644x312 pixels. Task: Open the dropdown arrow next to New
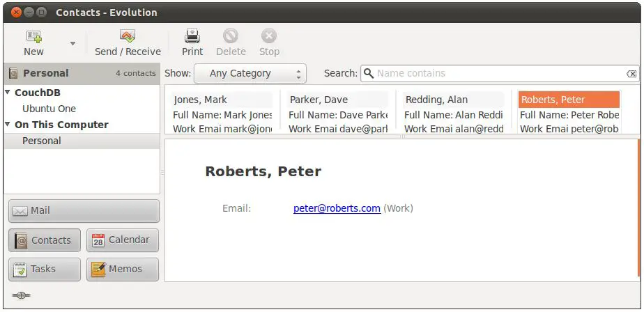coord(72,43)
